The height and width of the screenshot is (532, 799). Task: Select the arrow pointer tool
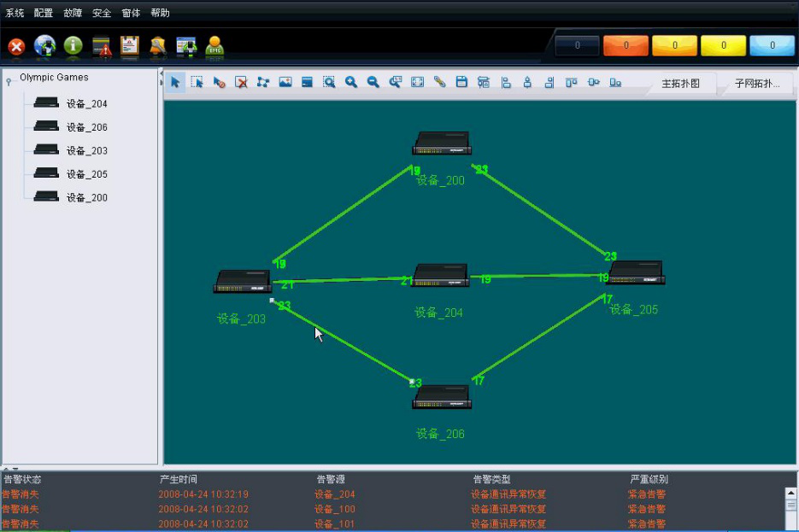pyautogui.click(x=175, y=83)
